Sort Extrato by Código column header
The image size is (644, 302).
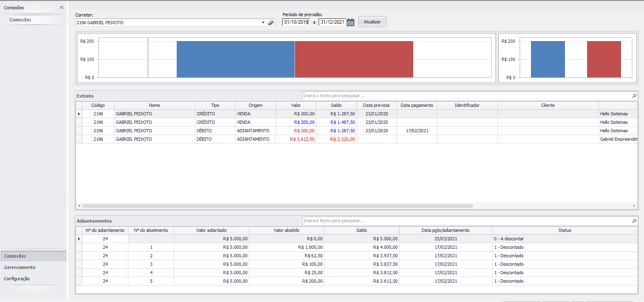coord(98,105)
